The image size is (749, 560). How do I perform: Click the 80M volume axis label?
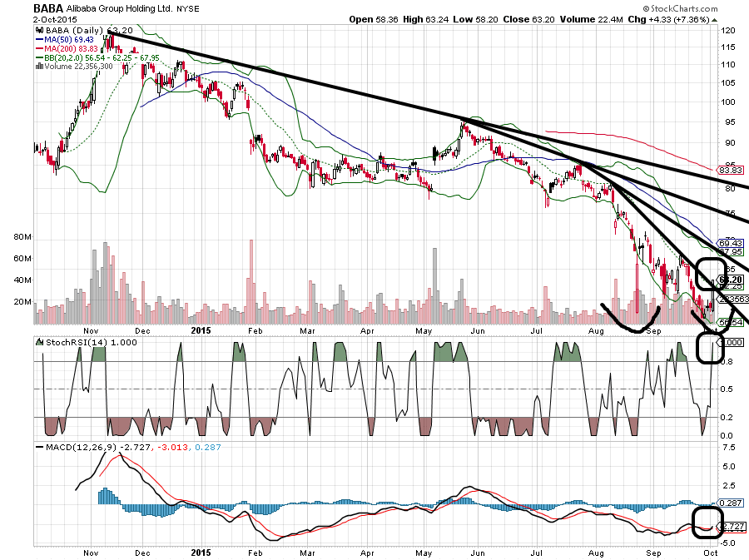22,237
